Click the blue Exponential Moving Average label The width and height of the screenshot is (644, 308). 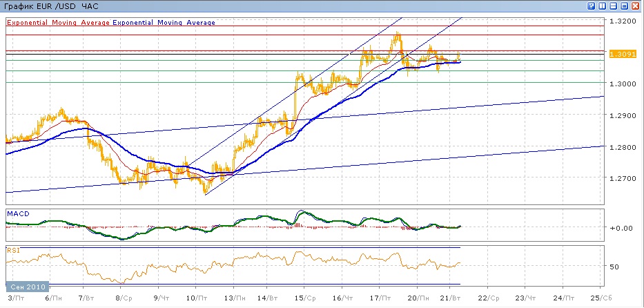tap(164, 22)
